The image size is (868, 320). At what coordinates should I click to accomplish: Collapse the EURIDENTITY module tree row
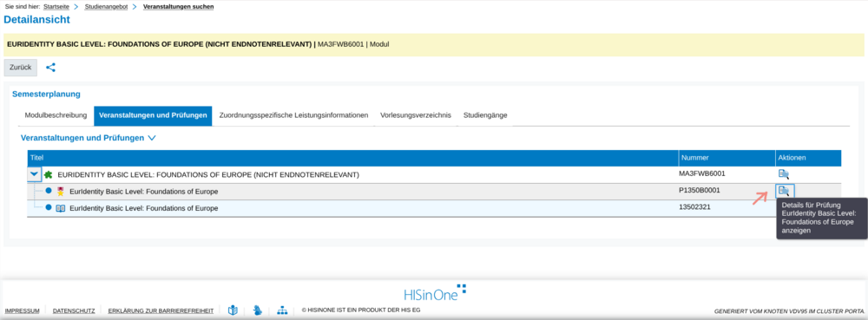[35, 174]
